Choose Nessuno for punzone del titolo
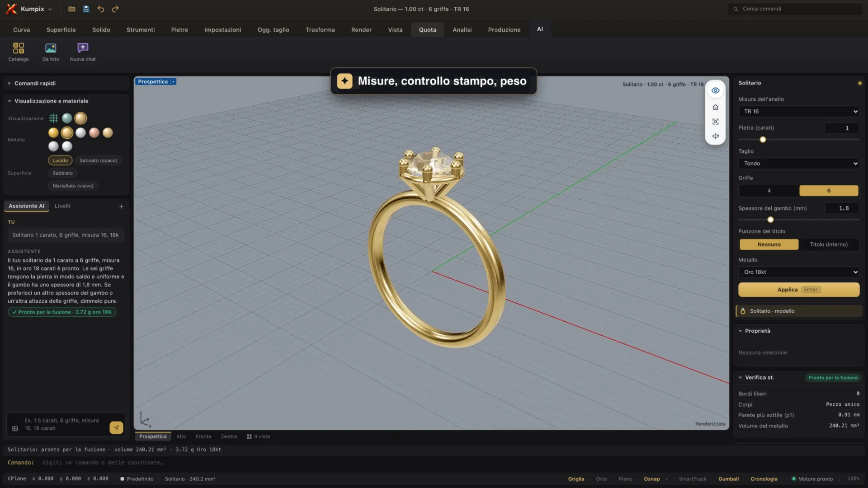The width and height of the screenshot is (868, 488). click(769, 244)
